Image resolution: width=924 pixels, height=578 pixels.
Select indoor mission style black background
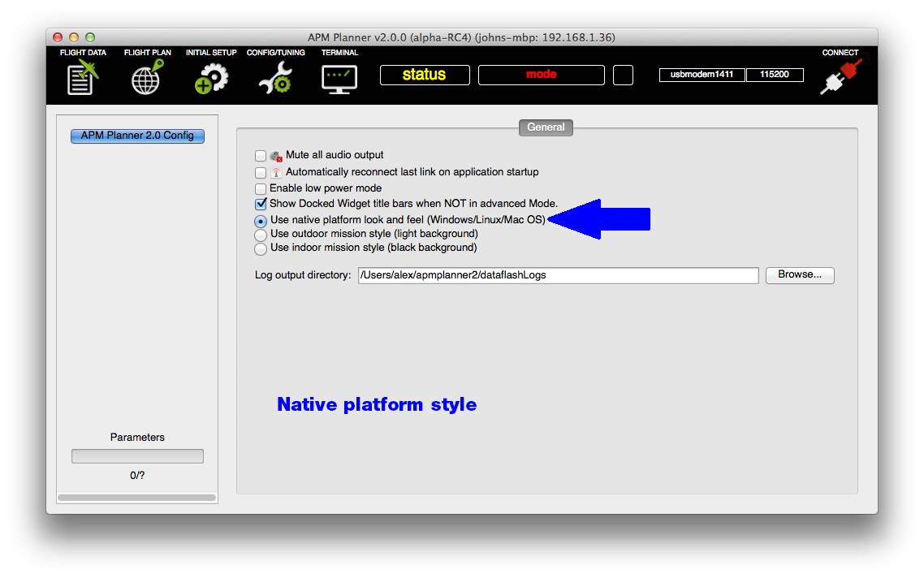(x=261, y=248)
